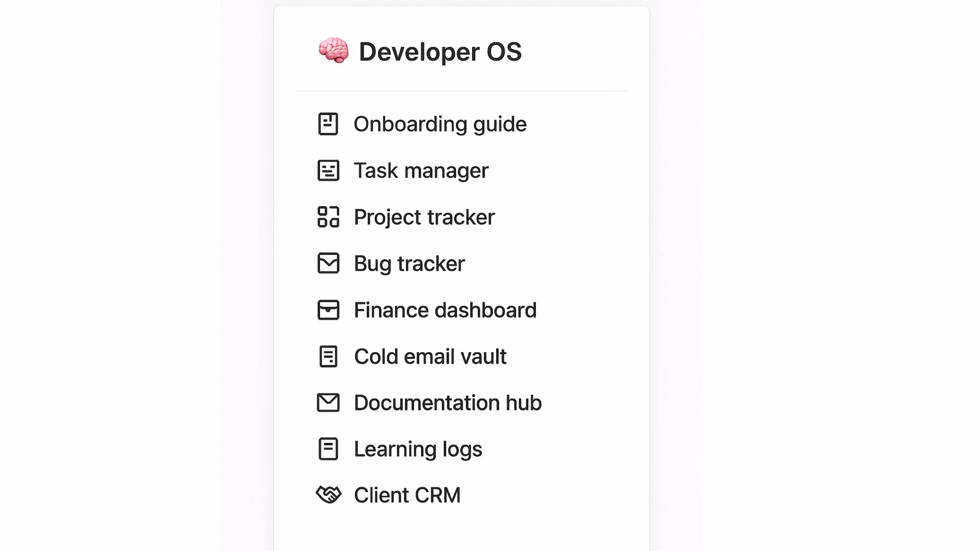Open the Cold email vault
This screenshot has width=980, height=551.
tap(430, 357)
